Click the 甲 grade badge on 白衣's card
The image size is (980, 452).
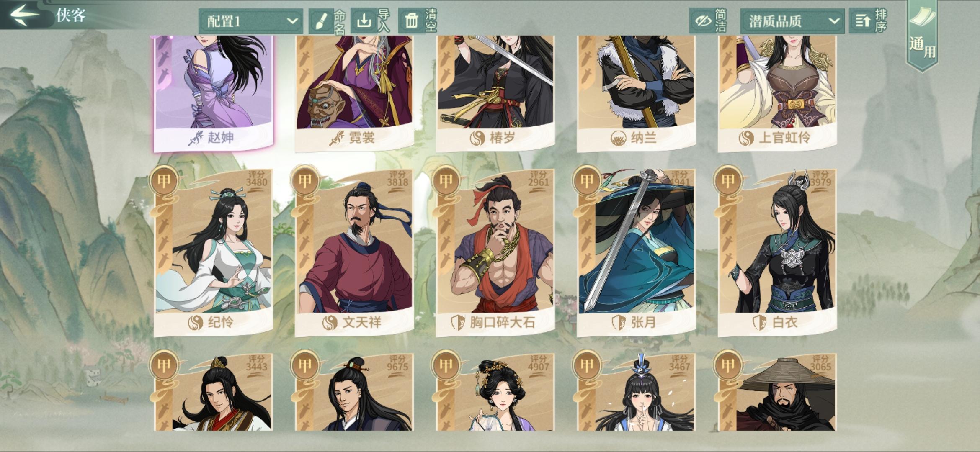[x=728, y=180]
